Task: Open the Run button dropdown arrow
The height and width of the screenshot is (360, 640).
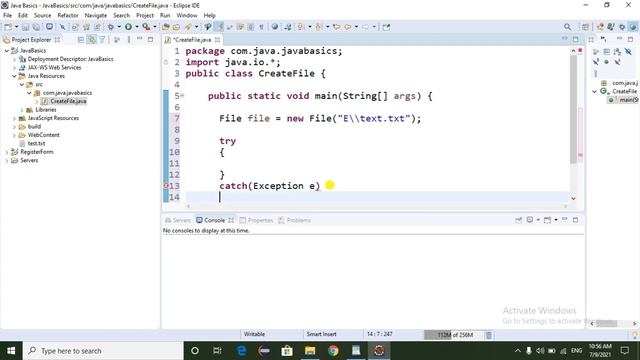Action: 136,27
